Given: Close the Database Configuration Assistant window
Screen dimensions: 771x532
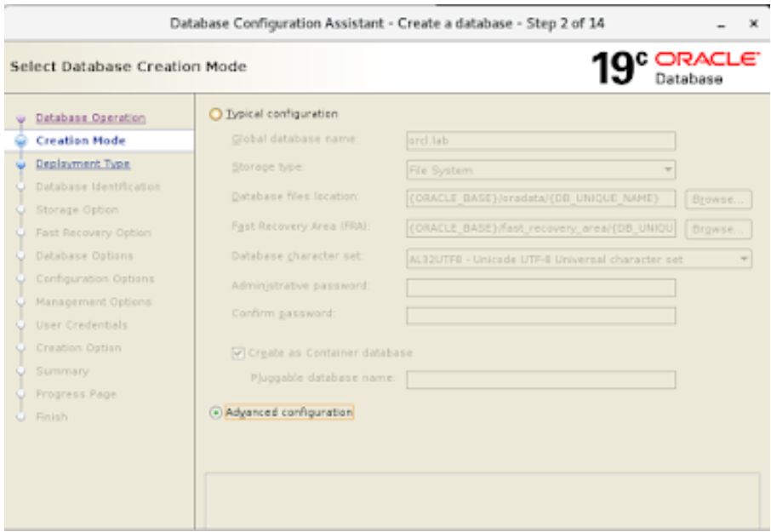Looking at the screenshot, I should coord(753,23).
